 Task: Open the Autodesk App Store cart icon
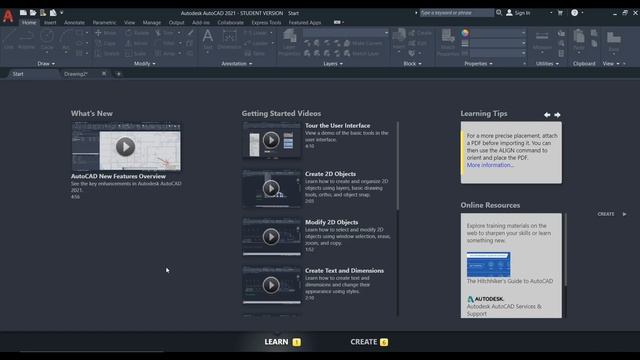[560, 13]
